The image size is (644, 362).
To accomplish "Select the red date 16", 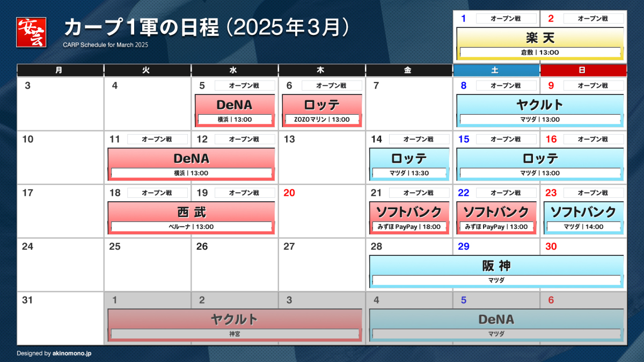I will pos(551,139).
